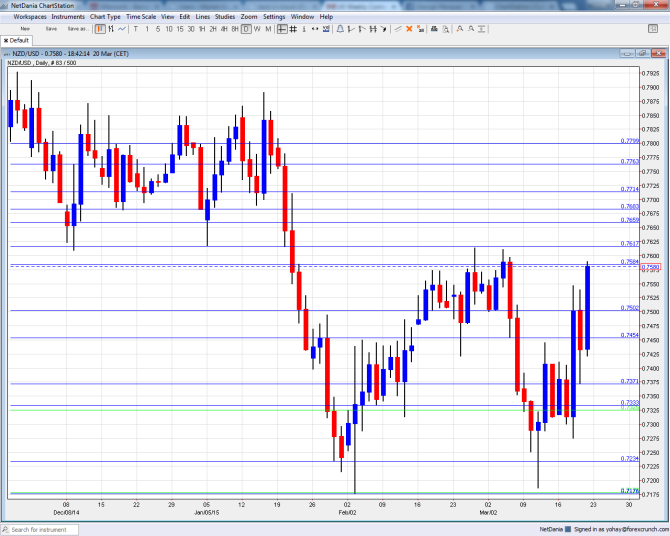Select the candlestick chart type icon
The height and width of the screenshot is (536, 670).
point(100,29)
